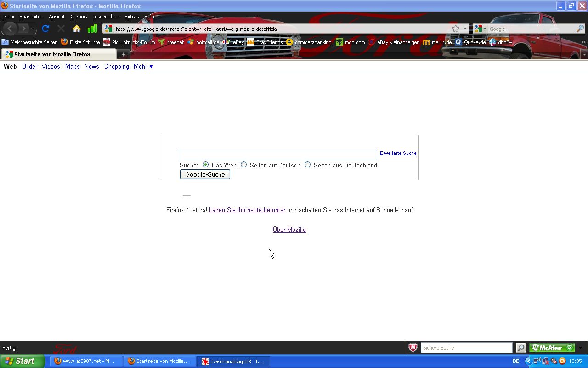This screenshot has height=368, width=588.
Task: Open the commerzbanking bookmark
Action: point(309,42)
